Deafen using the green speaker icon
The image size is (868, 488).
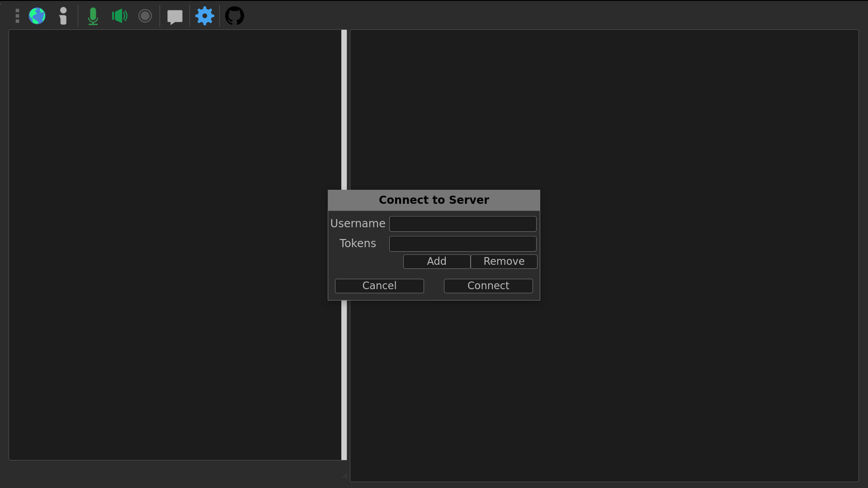click(119, 16)
